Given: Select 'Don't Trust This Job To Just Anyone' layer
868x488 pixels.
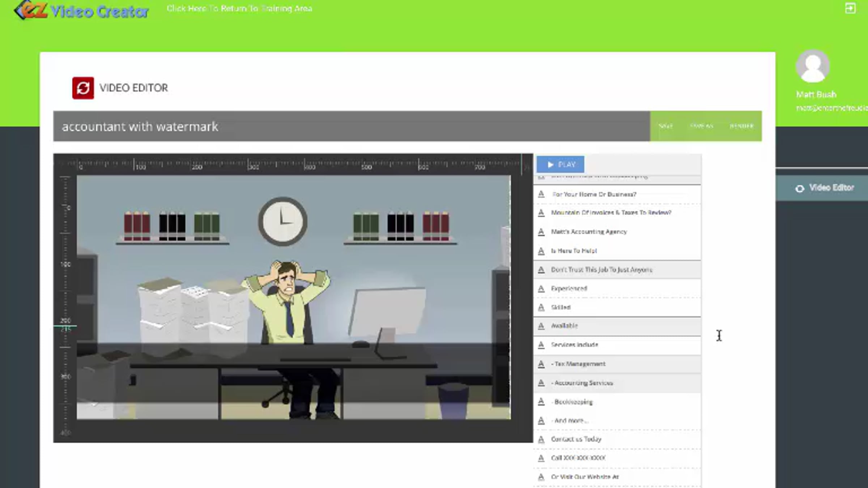Looking at the screenshot, I should (x=601, y=270).
